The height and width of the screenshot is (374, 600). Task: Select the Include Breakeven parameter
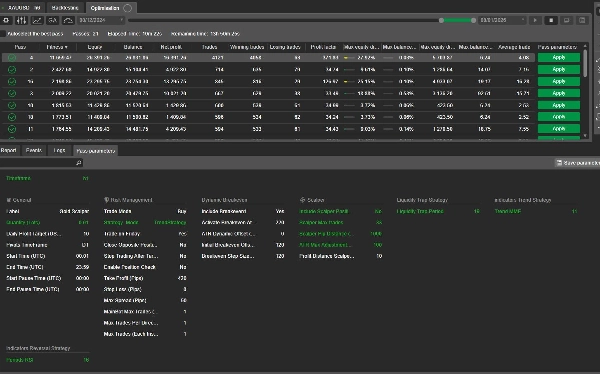pos(243,211)
